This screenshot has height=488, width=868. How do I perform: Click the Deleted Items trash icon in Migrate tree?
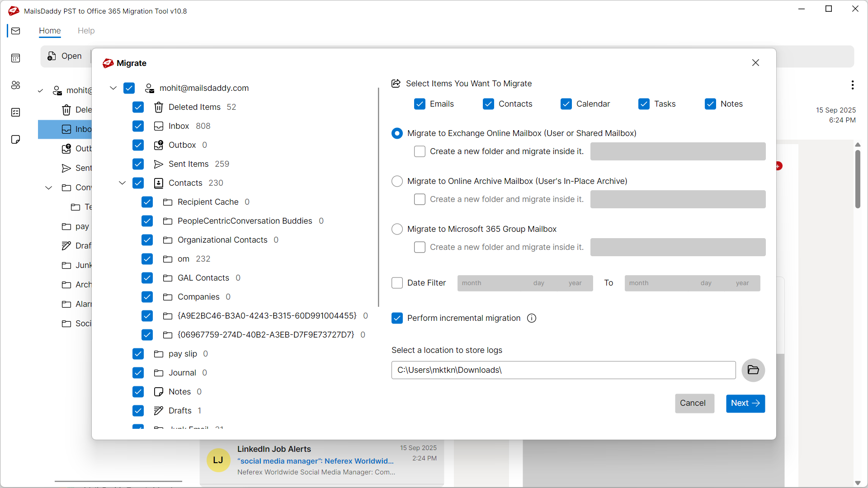(158, 107)
